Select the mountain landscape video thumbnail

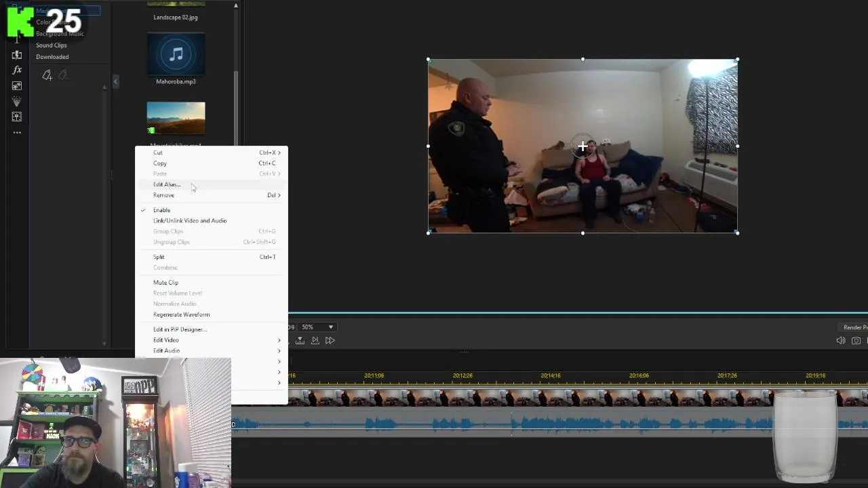pyautogui.click(x=176, y=119)
